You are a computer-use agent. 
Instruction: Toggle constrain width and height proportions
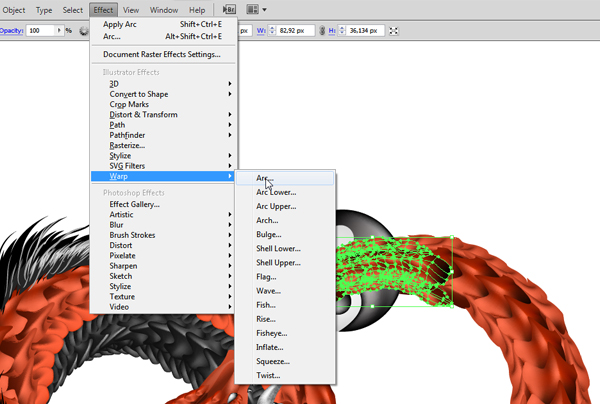coord(322,31)
